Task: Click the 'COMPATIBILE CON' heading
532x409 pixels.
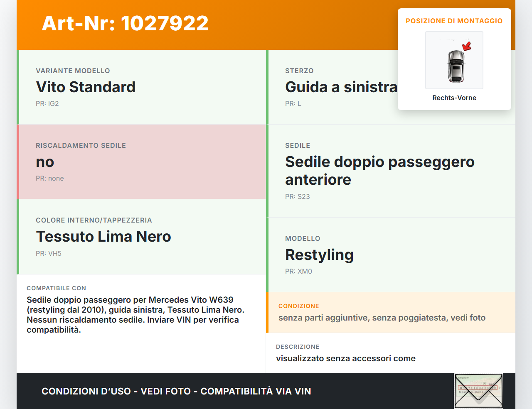Action: [x=57, y=288]
